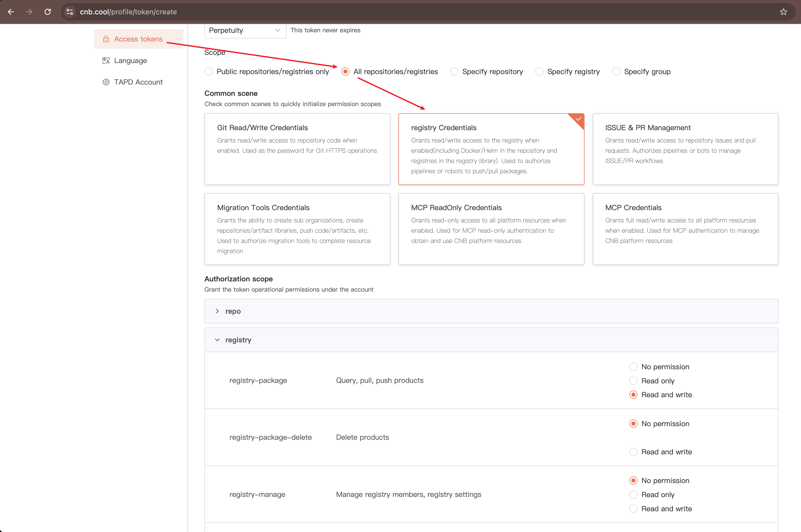Select the Specify repository scope option
This screenshot has height=532, width=801.
[x=454, y=71]
